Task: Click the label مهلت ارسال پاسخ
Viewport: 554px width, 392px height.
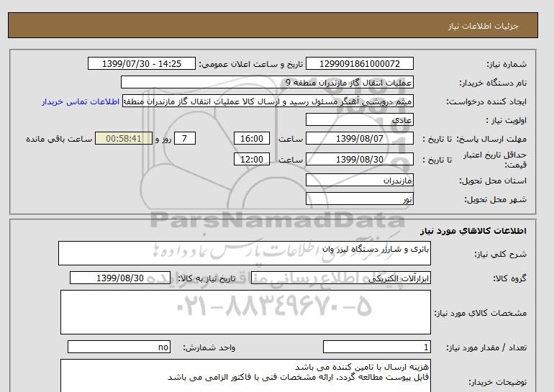Action: [491, 139]
